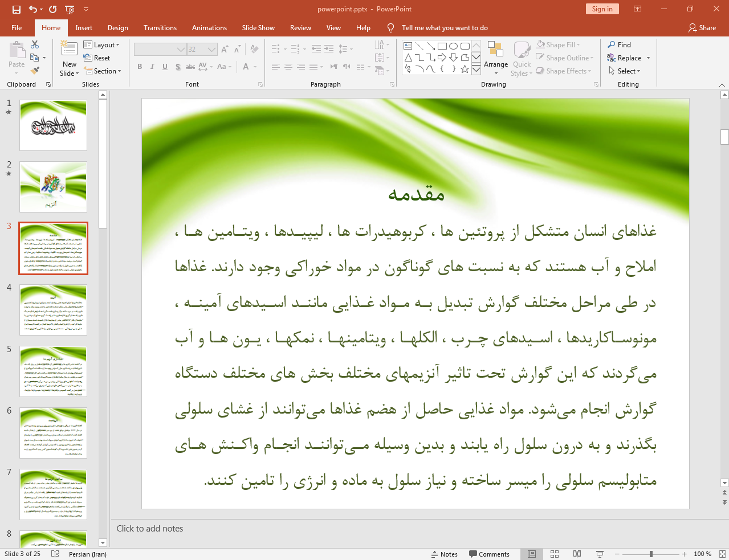Switch to Slide Sorter view
Screen dimensions: 729x560
555,554
